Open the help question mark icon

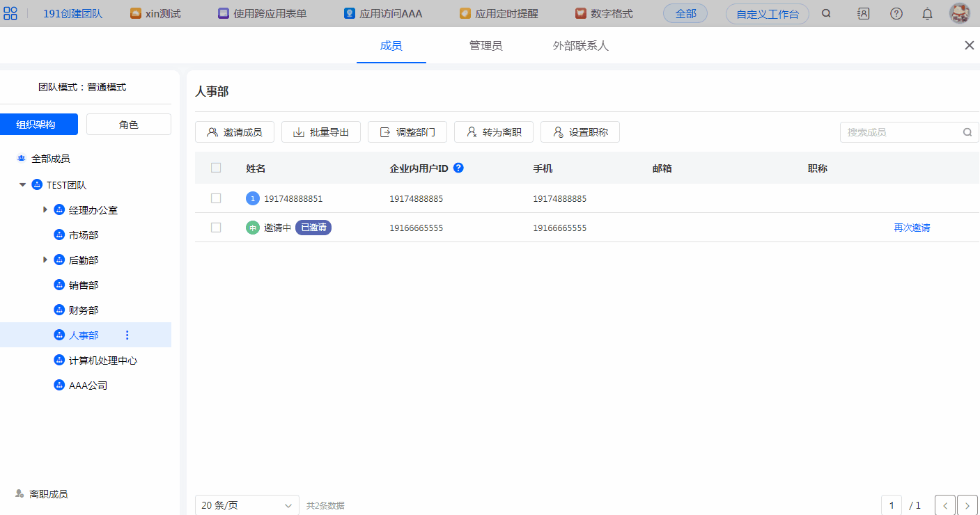896,13
